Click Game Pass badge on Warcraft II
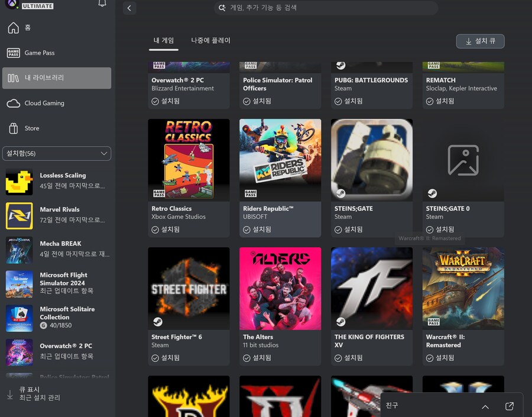The width and height of the screenshot is (532, 417). (434, 322)
